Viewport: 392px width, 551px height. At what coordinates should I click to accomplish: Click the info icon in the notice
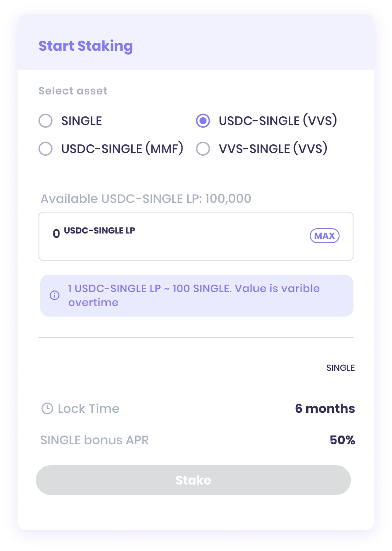(x=55, y=295)
